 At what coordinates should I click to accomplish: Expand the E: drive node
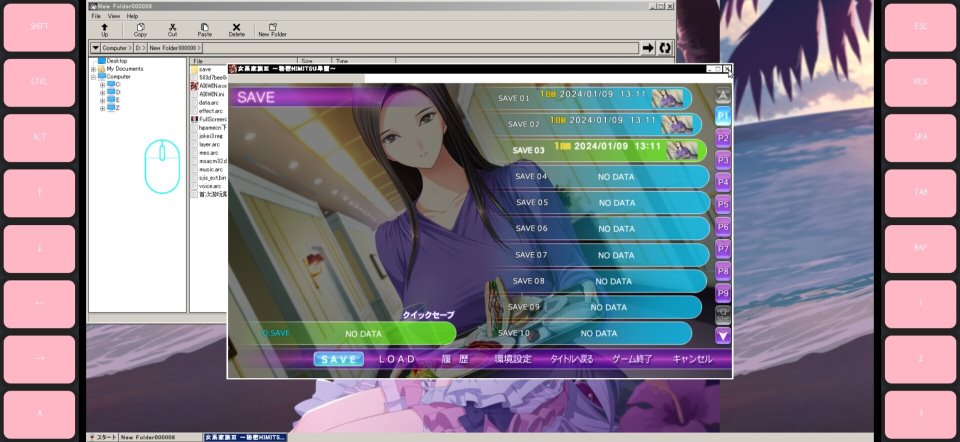pos(102,100)
